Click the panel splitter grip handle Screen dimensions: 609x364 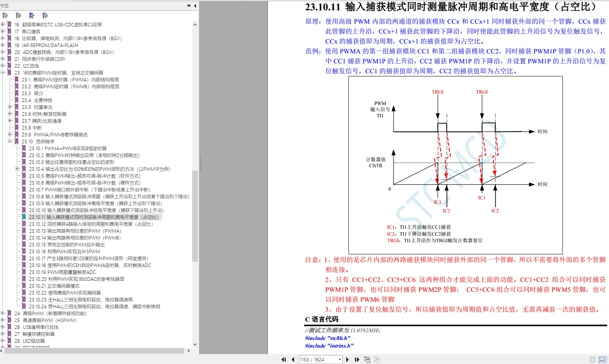click(200, 162)
